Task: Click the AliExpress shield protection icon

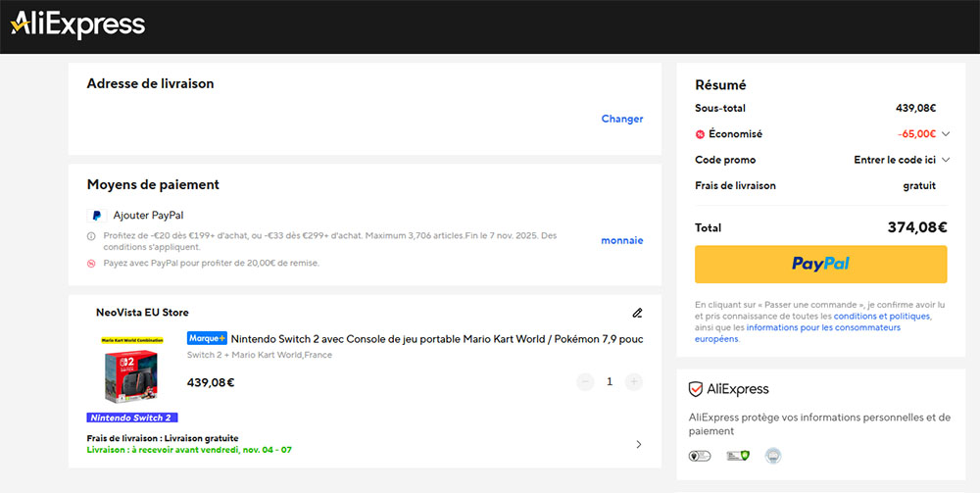Action: pos(697,389)
